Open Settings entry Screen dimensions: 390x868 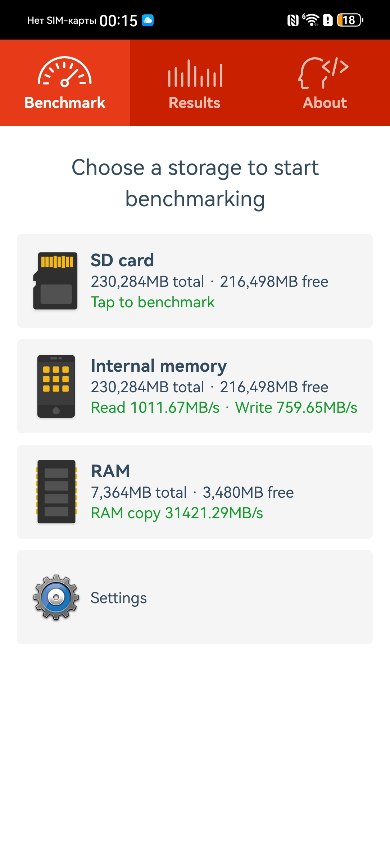[x=195, y=597]
